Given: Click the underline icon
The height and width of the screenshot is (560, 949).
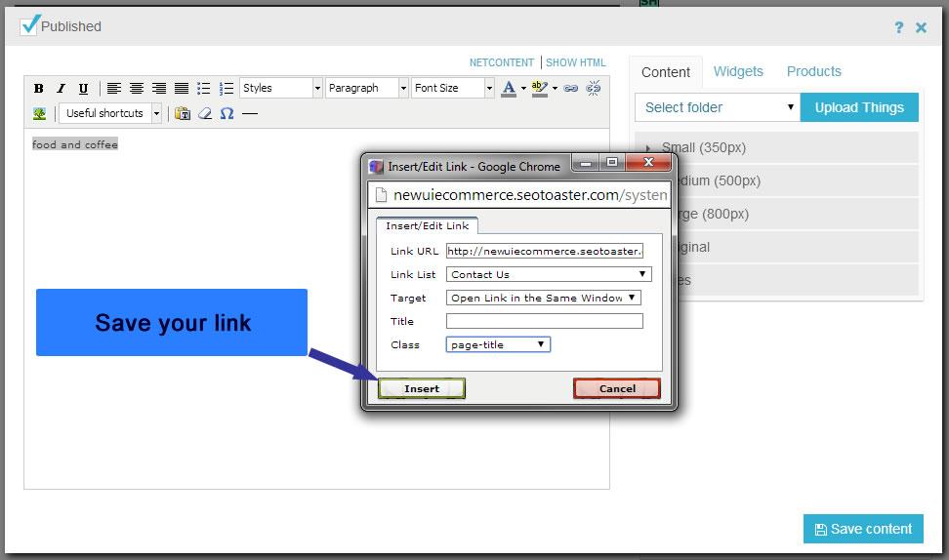Looking at the screenshot, I should click(83, 88).
